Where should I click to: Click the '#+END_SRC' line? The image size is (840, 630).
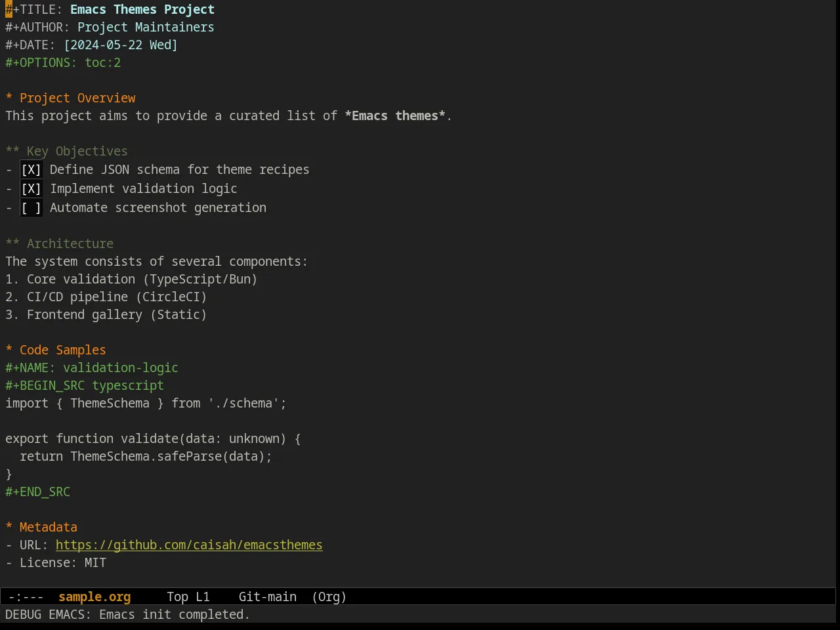point(37,492)
